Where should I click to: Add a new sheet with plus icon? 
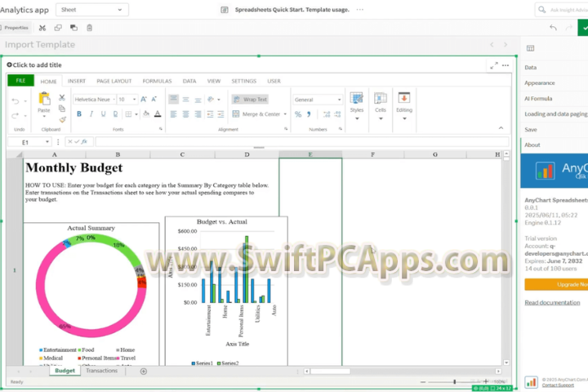[x=143, y=372]
